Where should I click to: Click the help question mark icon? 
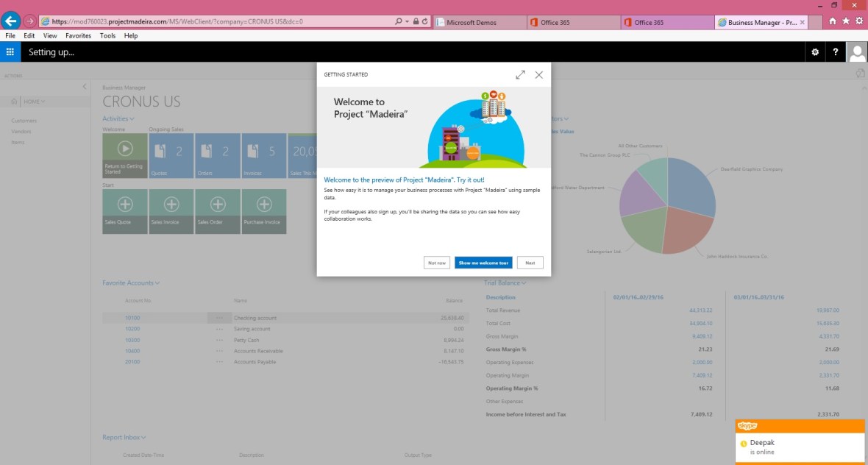836,52
